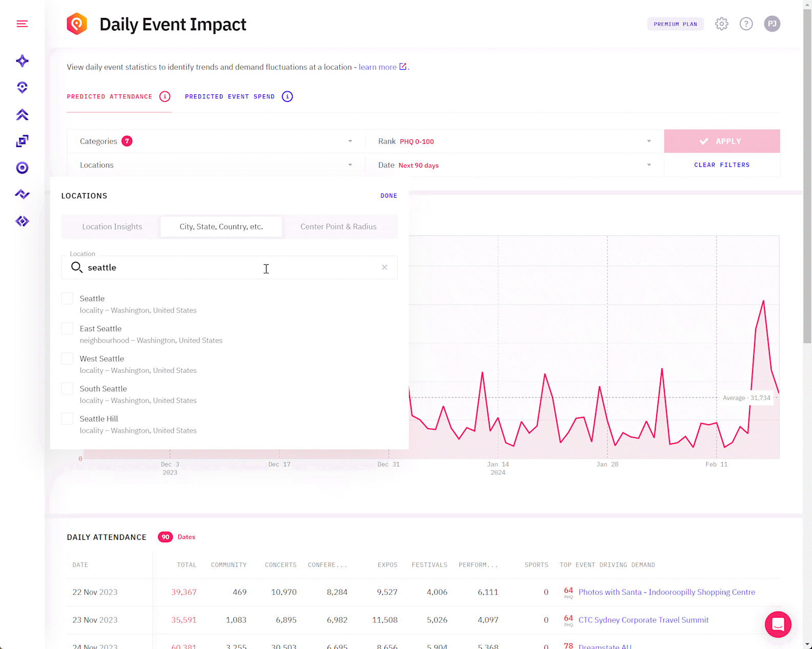Check the Seattle locality checkbox
This screenshot has width=812, height=649.
point(67,299)
